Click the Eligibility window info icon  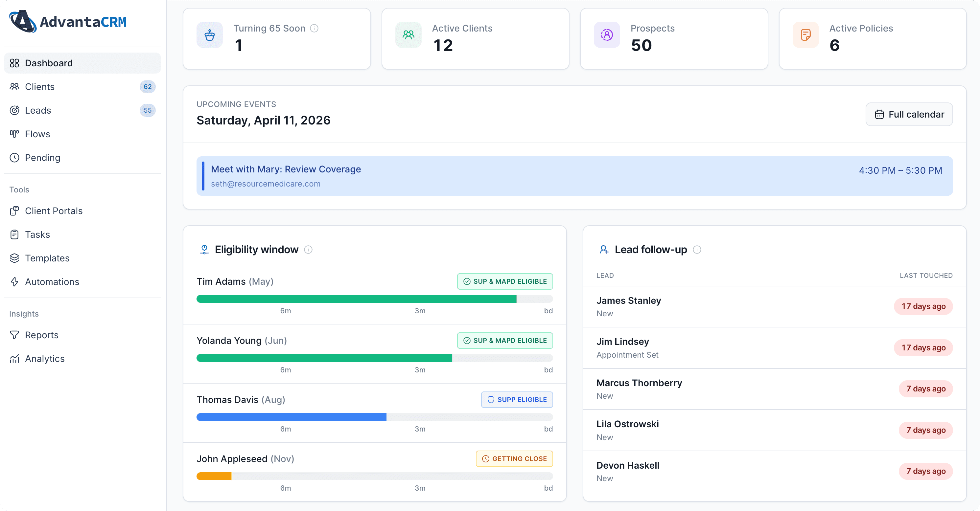pyautogui.click(x=309, y=249)
